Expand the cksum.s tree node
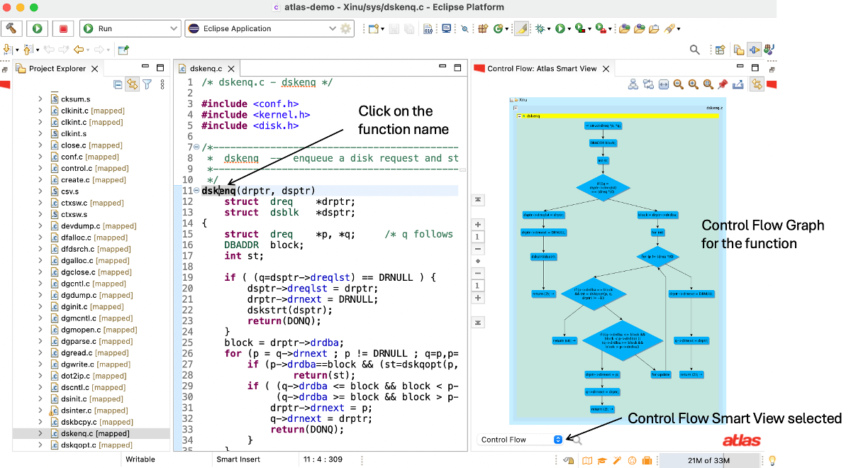 pyautogui.click(x=40, y=99)
